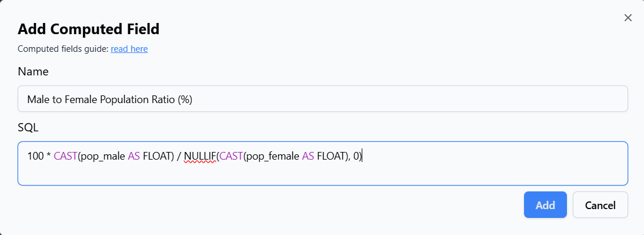Confirm with the blue Add button
644x235 pixels.
[545, 204]
